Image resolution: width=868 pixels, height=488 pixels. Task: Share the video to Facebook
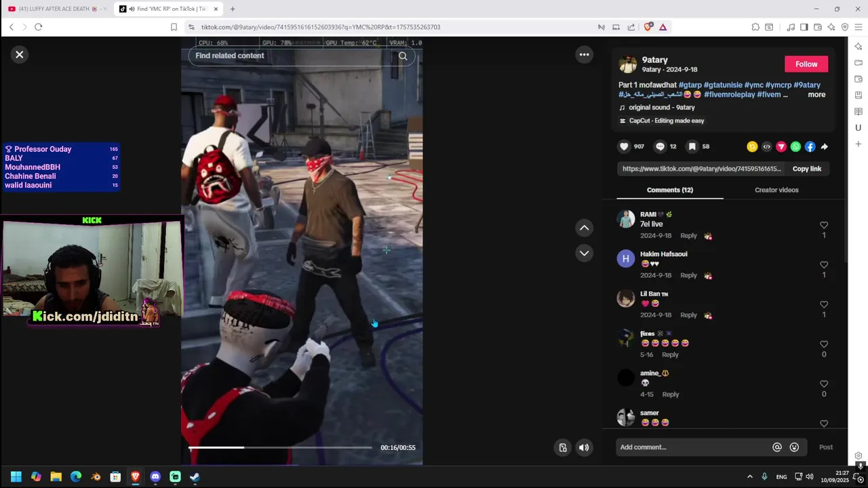coord(810,146)
